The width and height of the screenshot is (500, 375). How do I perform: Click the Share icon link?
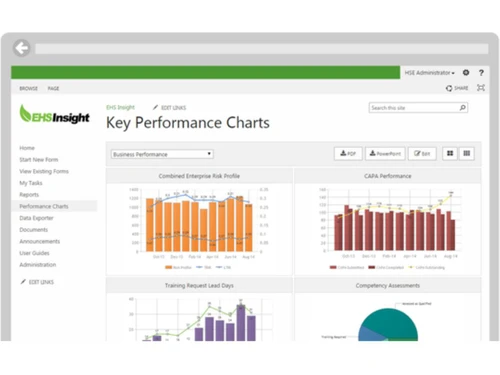point(457,88)
